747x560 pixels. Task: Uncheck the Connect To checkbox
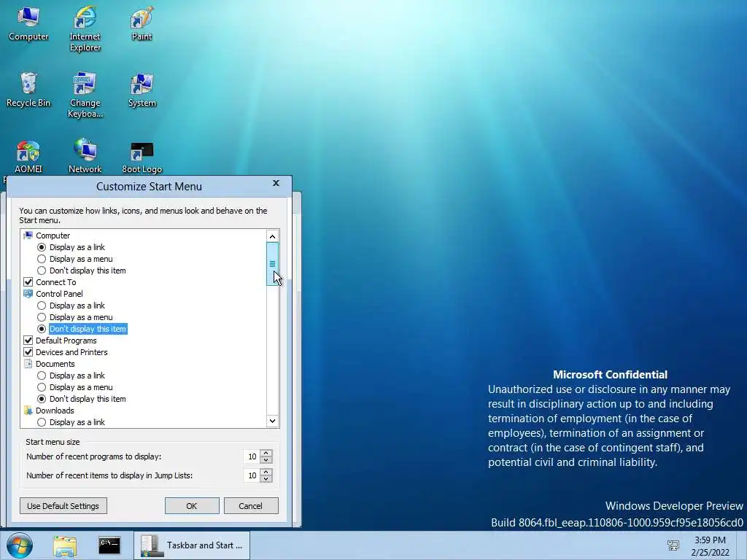click(x=28, y=282)
